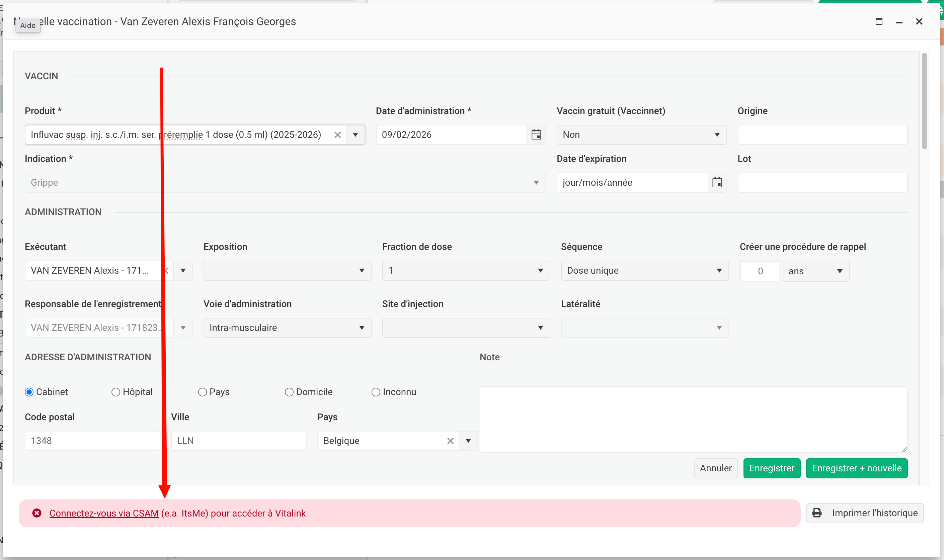
Task: Open the expiration date calendar picker
Action: pyautogui.click(x=717, y=183)
